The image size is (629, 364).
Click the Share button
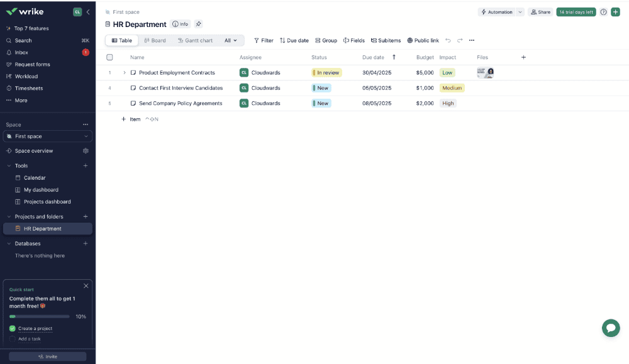tap(540, 12)
